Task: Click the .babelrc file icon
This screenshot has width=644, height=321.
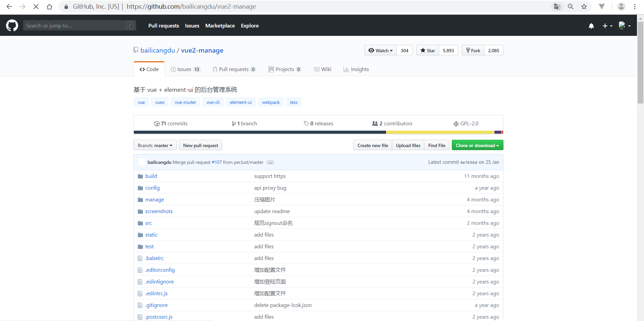Action: tap(140, 258)
